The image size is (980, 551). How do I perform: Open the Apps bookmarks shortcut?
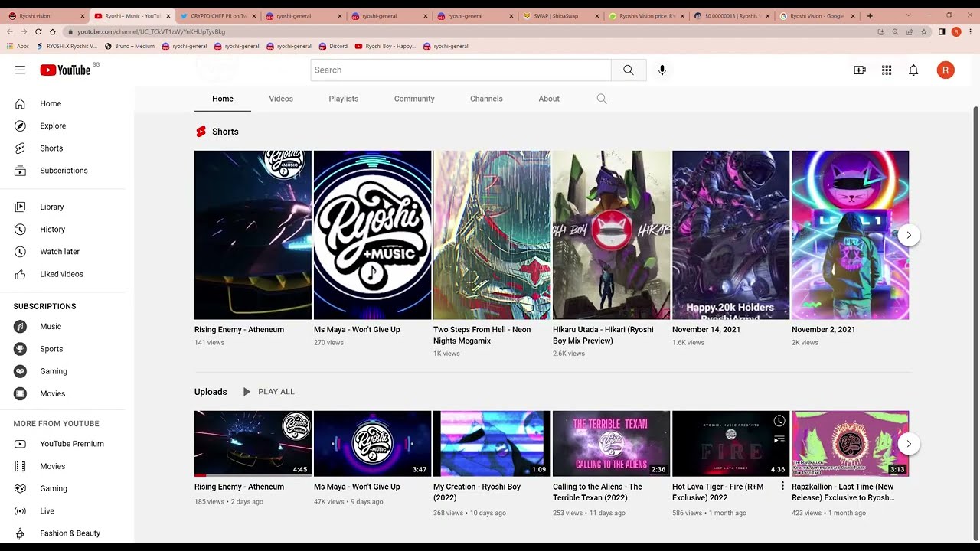tap(18, 46)
